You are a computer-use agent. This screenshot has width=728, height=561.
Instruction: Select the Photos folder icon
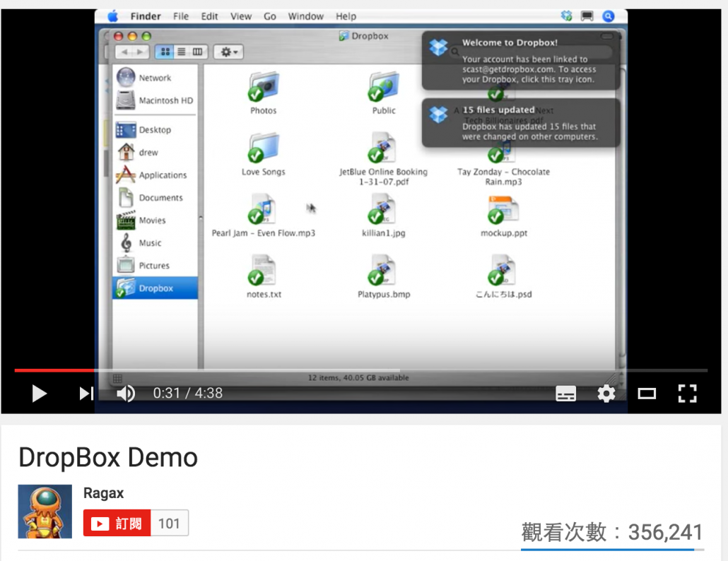(x=263, y=87)
